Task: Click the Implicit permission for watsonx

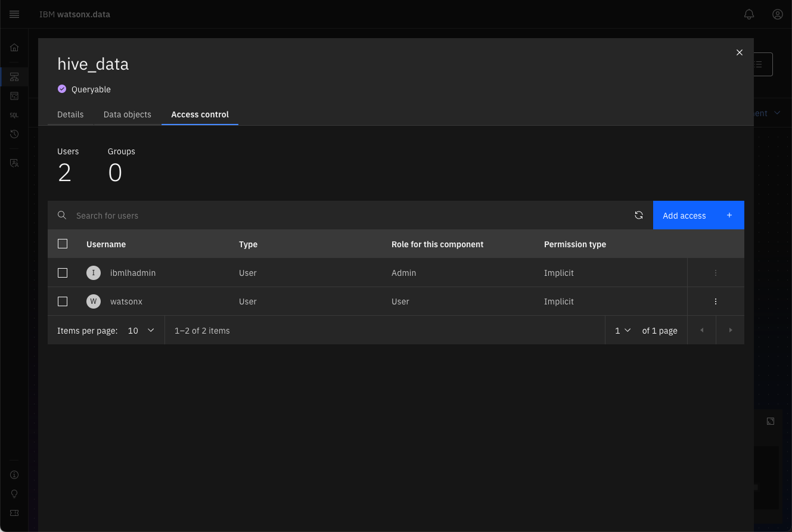Action: [x=559, y=301]
